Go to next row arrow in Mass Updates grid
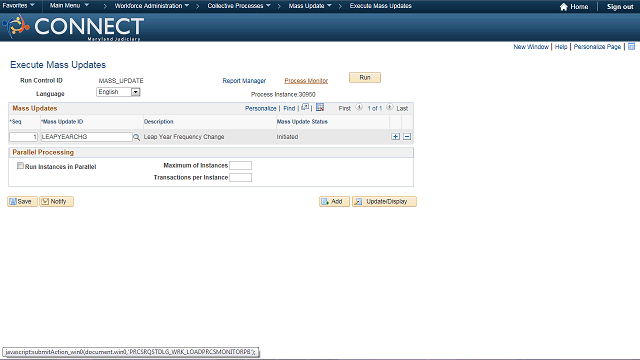 click(x=390, y=108)
